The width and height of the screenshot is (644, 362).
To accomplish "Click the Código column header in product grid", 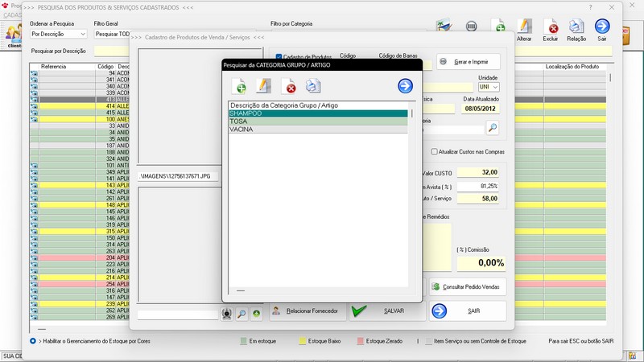I will (x=105, y=67).
